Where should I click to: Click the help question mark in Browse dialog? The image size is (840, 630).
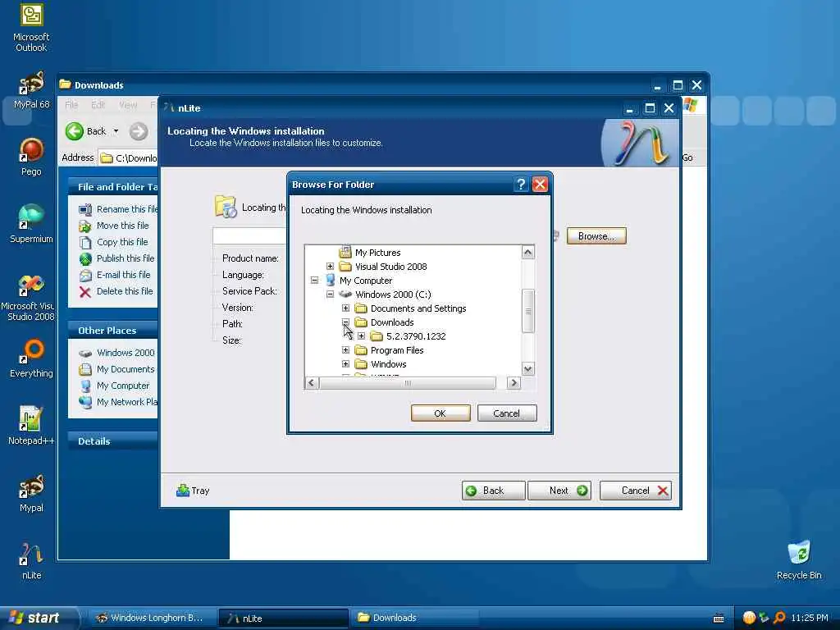tap(521, 185)
